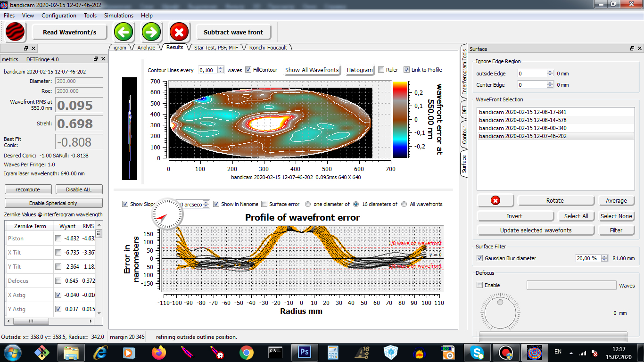The image size is (644, 362).
Task: Enable the Ruler checkbox
Action: tap(381, 70)
